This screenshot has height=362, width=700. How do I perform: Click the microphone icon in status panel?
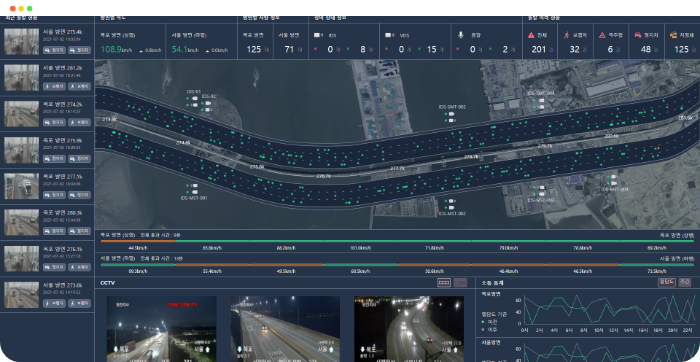pos(461,35)
